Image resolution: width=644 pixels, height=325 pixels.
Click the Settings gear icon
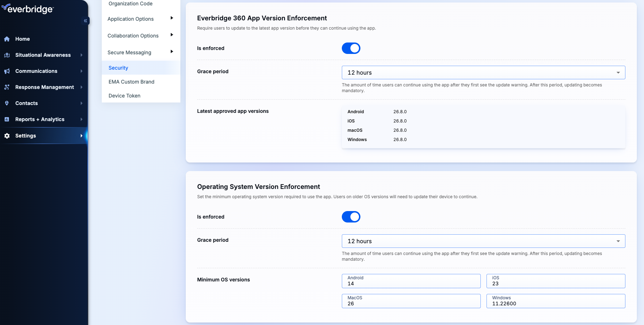point(7,136)
